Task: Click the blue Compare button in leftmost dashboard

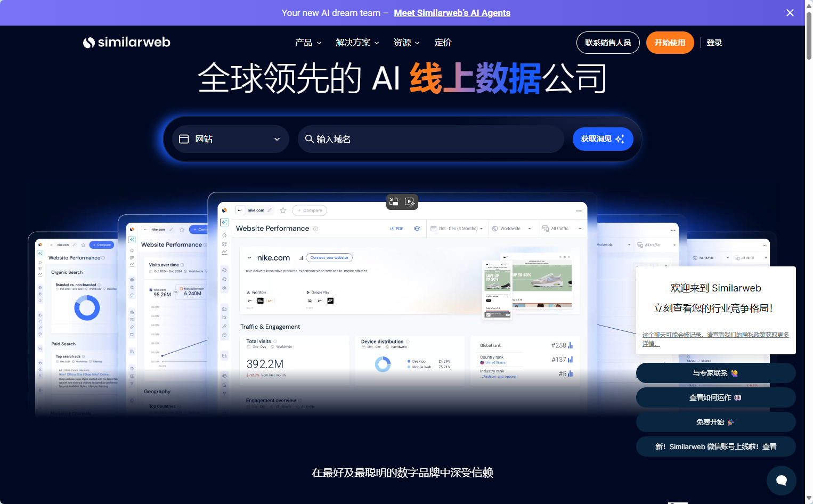Action: [x=102, y=245]
